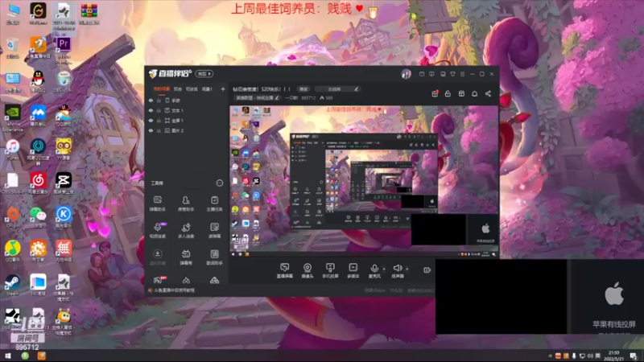The width and height of the screenshot is (644, 362).
Task: Open the 歌词助手 tool
Action: (214, 257)
